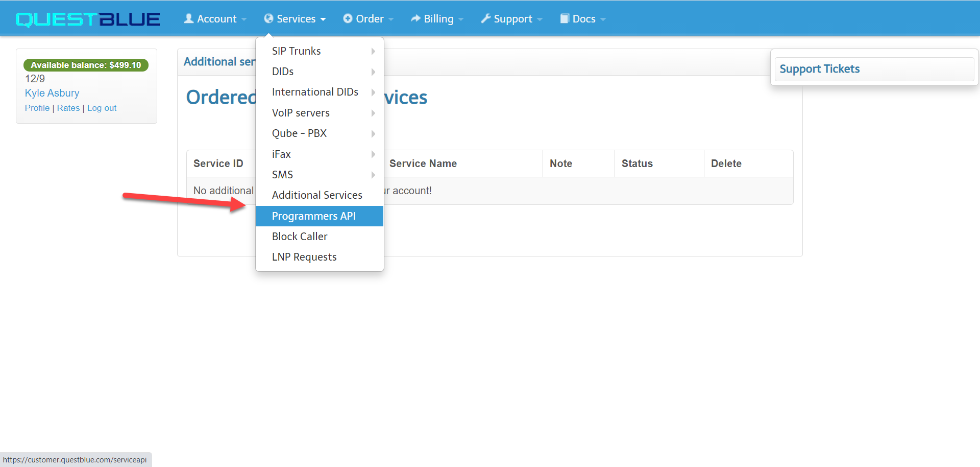
Task: Click the Delete column header
Action: (726, 164)
